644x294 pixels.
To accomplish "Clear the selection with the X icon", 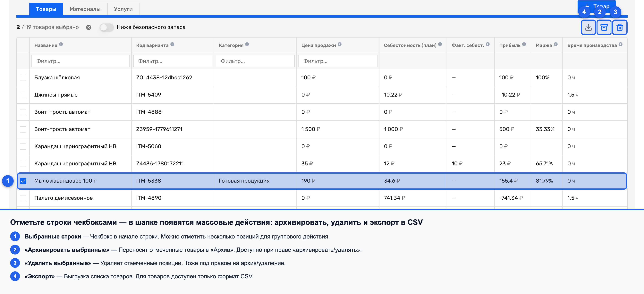I will [x=89, y=27].
